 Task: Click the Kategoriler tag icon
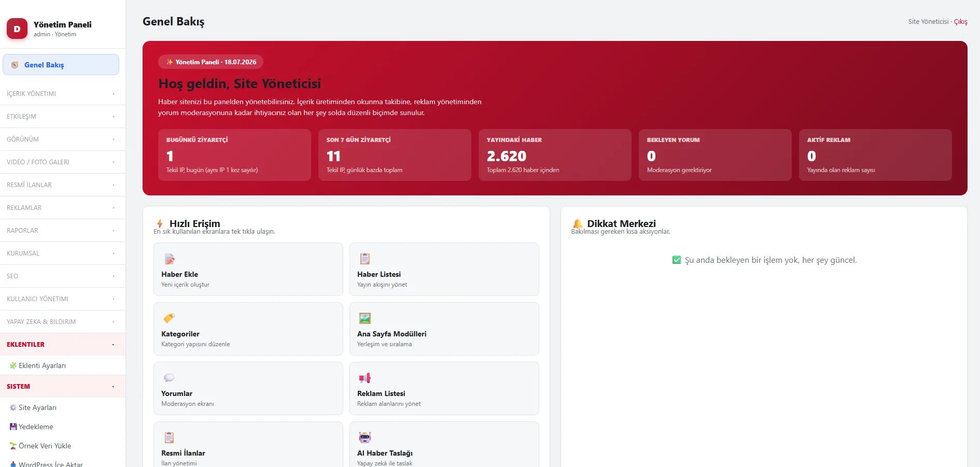click(x=169, y=318)
